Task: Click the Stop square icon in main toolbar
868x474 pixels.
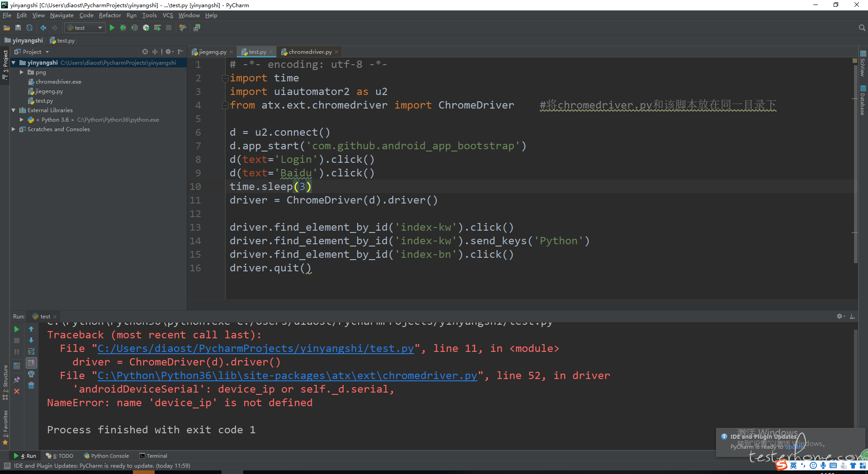Action: (x=169, y=28)
